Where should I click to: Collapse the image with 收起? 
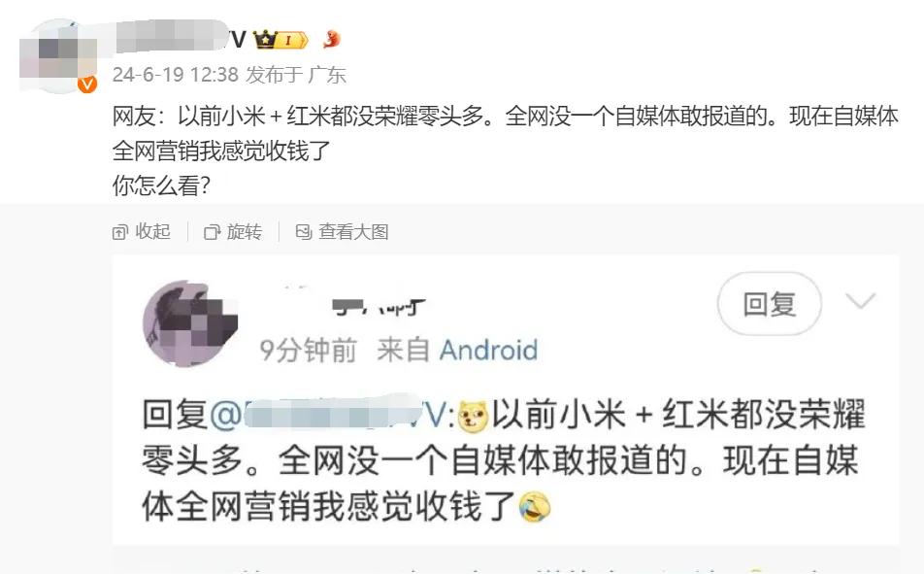[x=142, y=232]
